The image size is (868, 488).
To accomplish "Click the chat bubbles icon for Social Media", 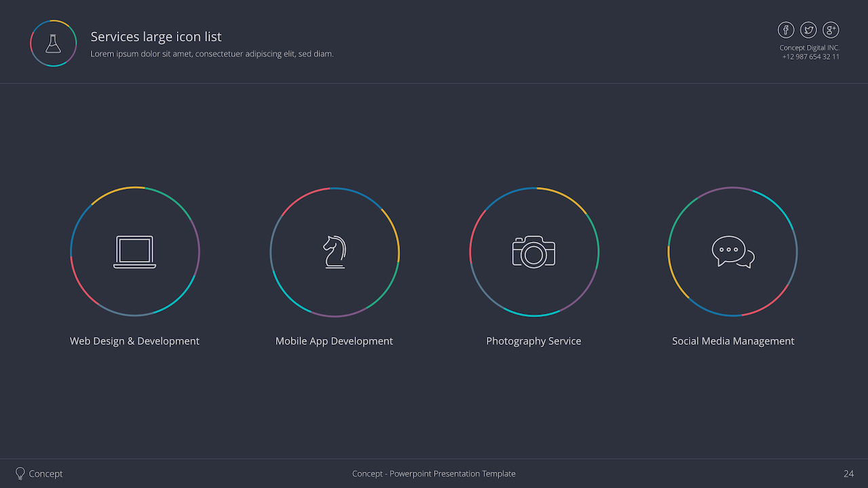I will (x=732, y=251).
